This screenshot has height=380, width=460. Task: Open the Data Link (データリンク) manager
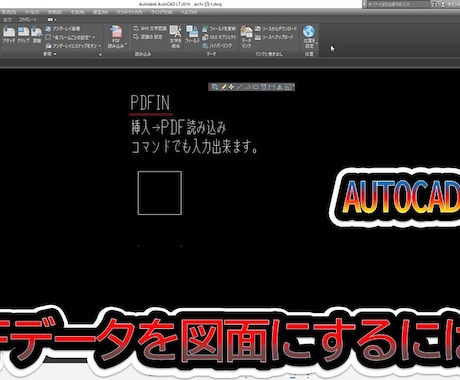(x=246, y=37)
